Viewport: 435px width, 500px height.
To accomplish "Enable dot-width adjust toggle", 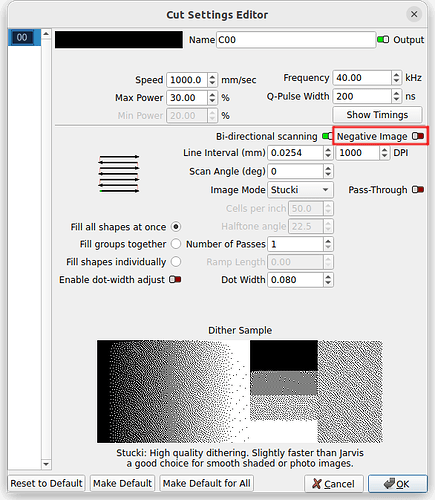I will click(175, 279).
